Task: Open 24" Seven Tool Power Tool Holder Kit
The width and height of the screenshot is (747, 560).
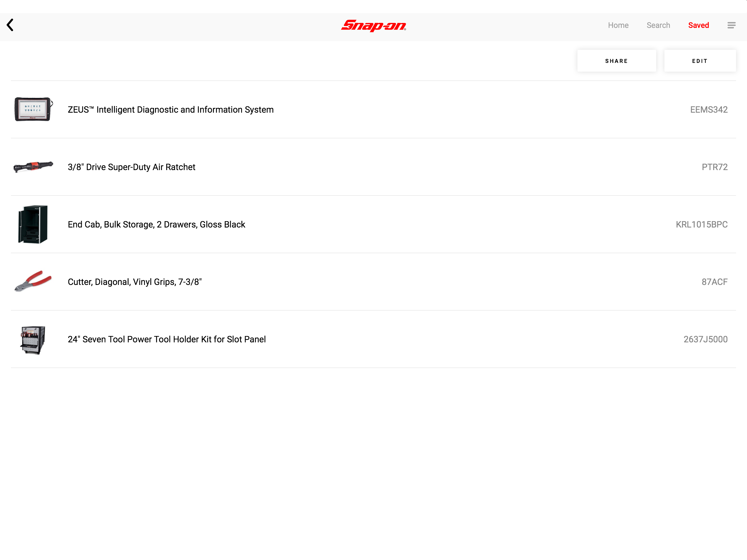Action: [x=167, y=339]
